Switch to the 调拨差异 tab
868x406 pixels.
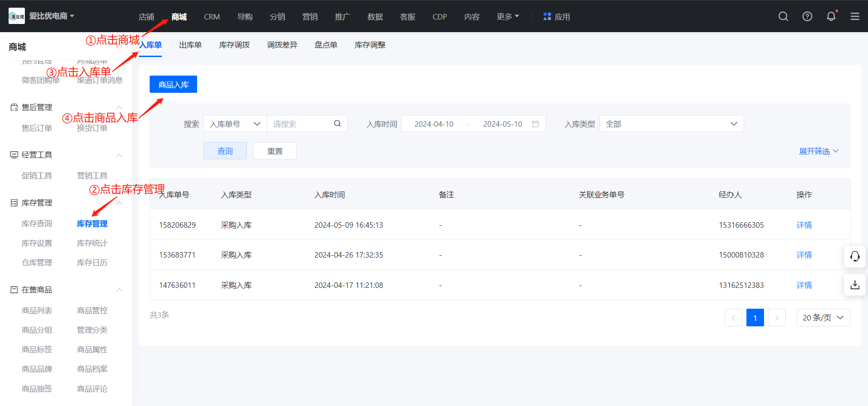coord(282,45)
